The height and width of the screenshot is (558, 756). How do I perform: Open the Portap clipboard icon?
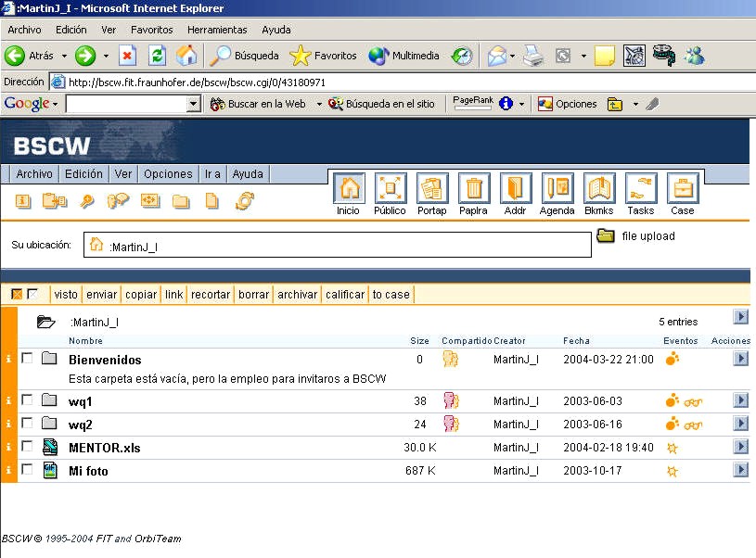click(x=431, y=189)
